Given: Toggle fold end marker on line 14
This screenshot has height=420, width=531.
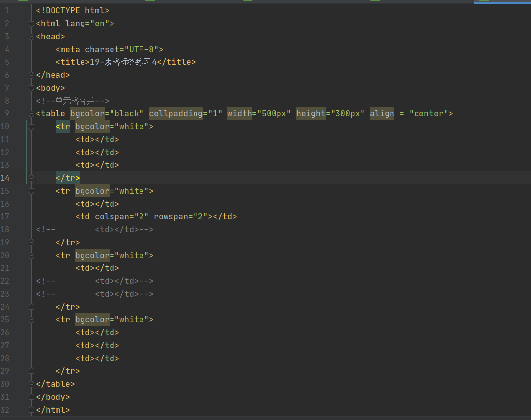Looking at the screenshot, I should (31, 178).
